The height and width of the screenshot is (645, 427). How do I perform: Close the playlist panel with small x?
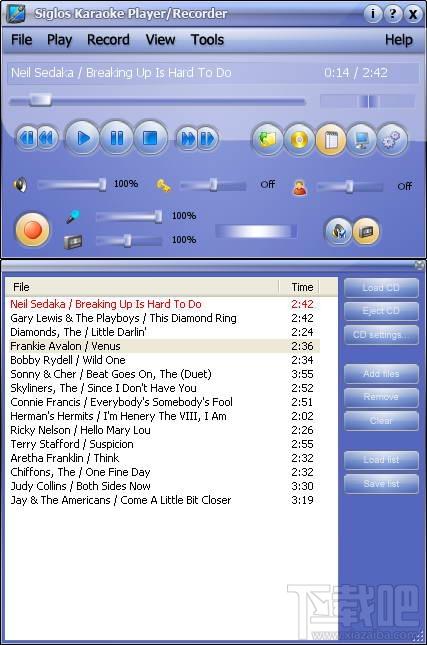tap(419, 265)
